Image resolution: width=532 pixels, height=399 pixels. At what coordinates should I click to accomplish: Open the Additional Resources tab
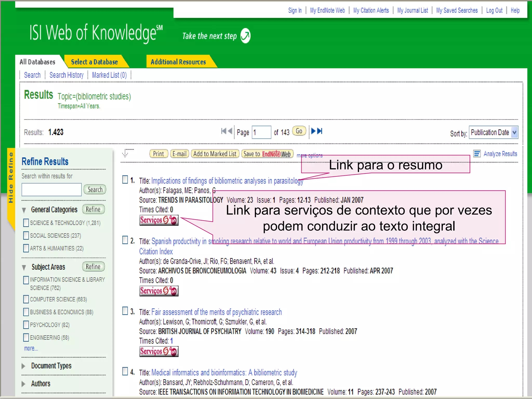click(x=178, y=62)
